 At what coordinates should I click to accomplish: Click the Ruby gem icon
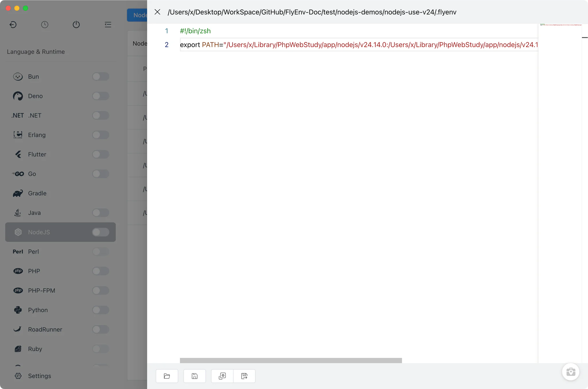(x=18, y=349)
